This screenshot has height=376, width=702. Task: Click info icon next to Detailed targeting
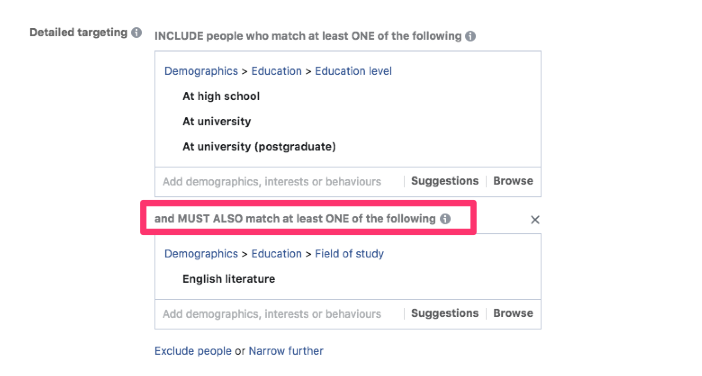[x=137, y=33]
